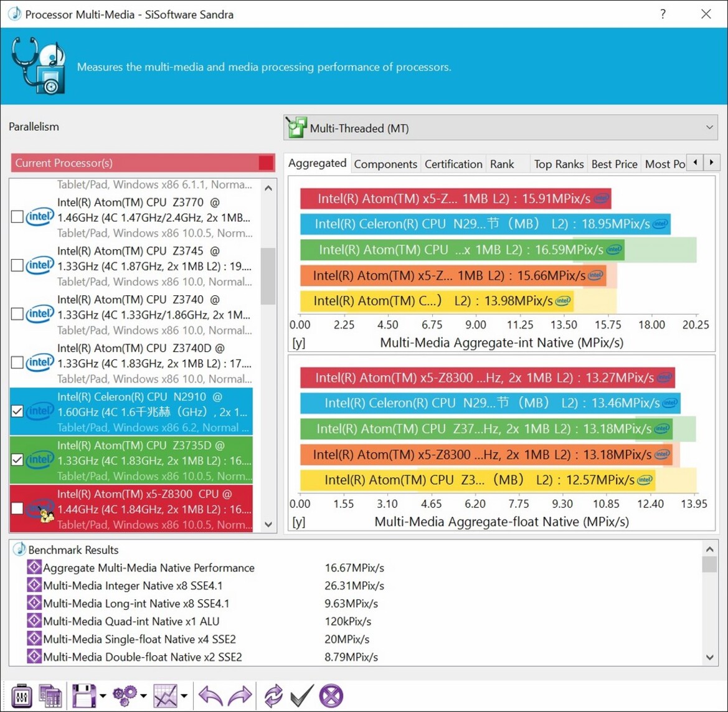Click the Multi-Media Integer Native result icon
This screenshot has width=728, height=712.
tap(34, 585)
